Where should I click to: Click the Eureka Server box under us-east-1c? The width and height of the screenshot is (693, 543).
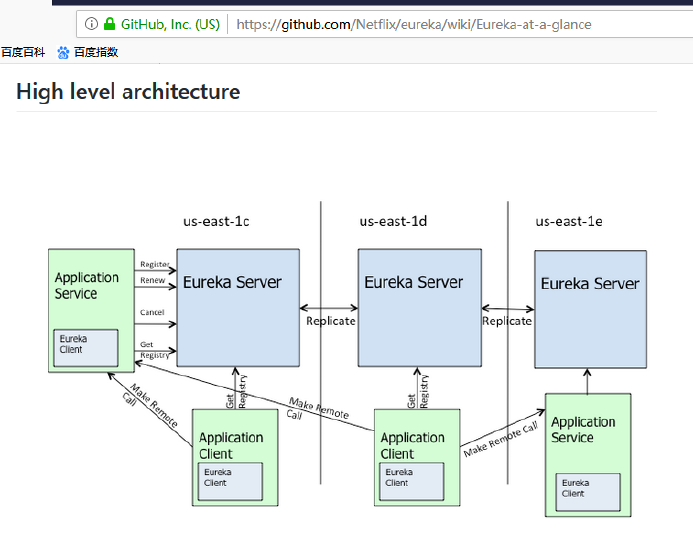click(237, 308)
